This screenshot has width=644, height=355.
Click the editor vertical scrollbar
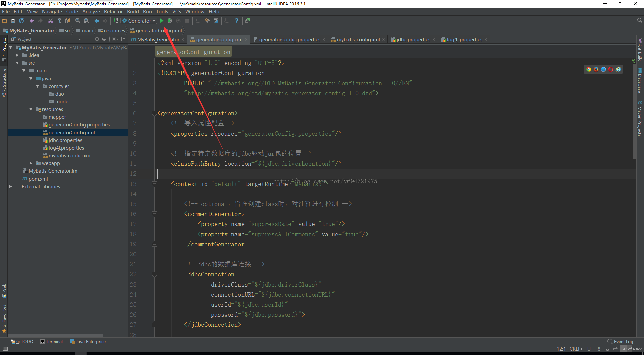(634, 111)
